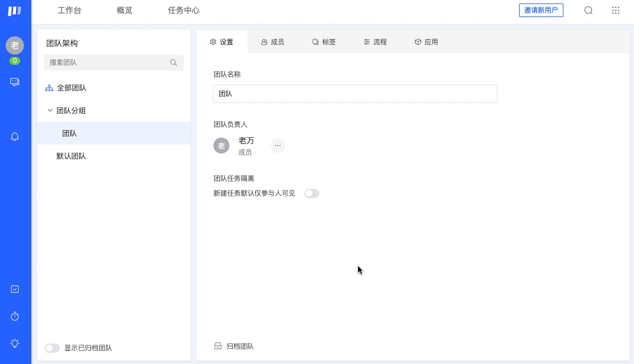This screenshot has height=364, width=634.
Task: Click the 团队名称 input field
Action: [x=355, y=94]
